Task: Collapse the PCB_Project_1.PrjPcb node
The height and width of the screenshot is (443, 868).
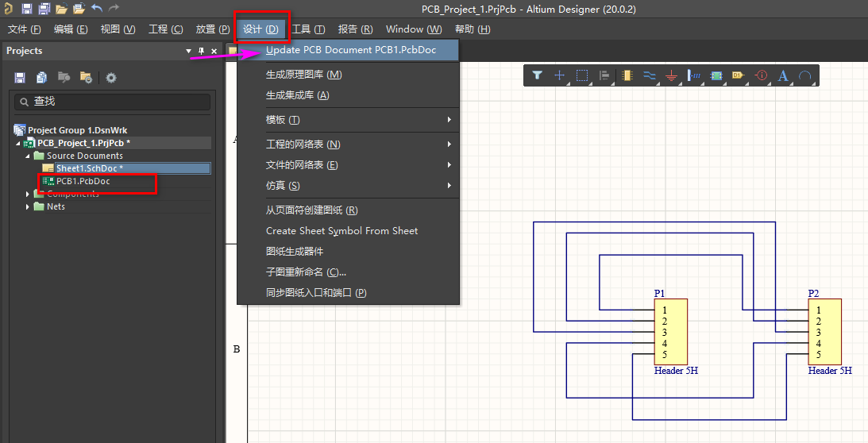Action: coord(17,143)
